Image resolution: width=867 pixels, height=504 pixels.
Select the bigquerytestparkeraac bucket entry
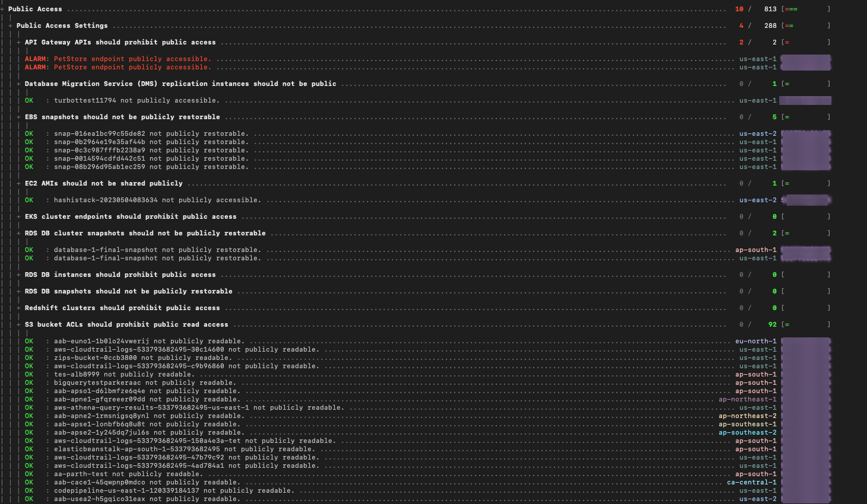pos(144,382)
